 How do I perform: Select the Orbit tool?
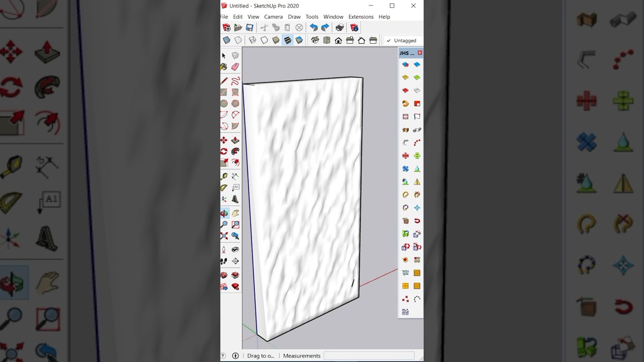(x=224, y=213)
